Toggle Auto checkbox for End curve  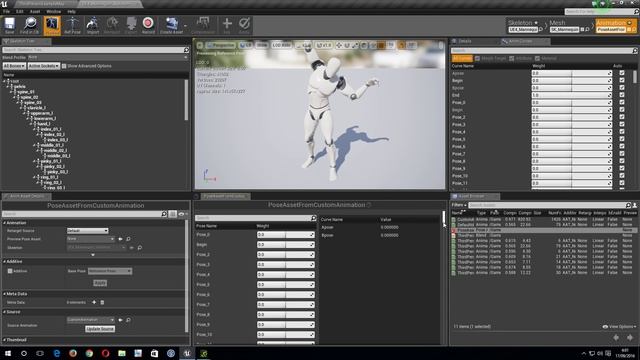[x=622, y=95]
